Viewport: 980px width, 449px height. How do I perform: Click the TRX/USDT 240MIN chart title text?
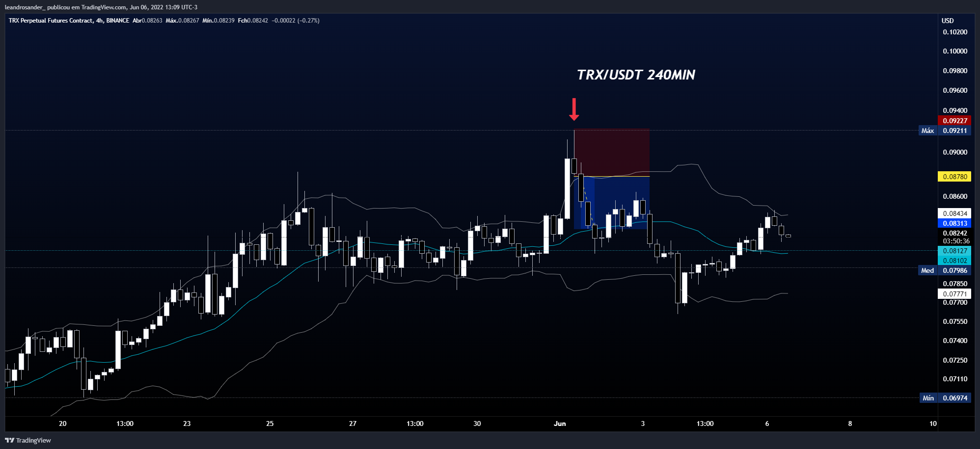636,75
